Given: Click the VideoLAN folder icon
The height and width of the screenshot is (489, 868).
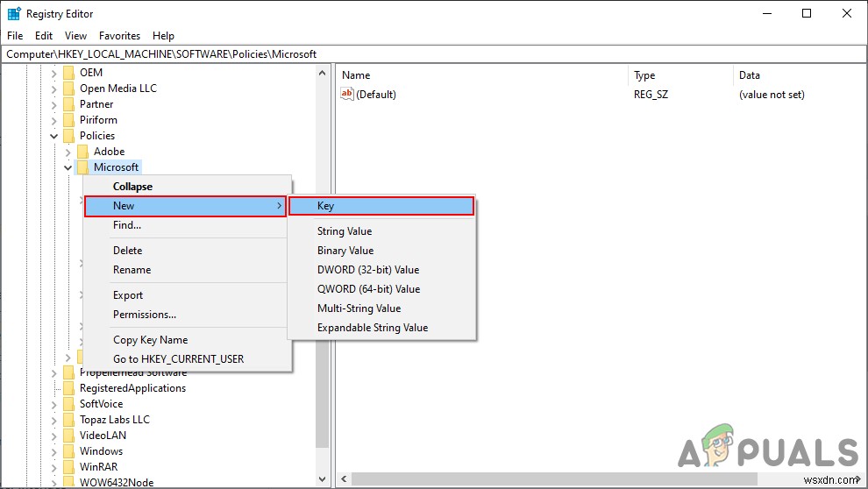Looking at the screenshot, I should pyautogui.click(x=68, y=436).
